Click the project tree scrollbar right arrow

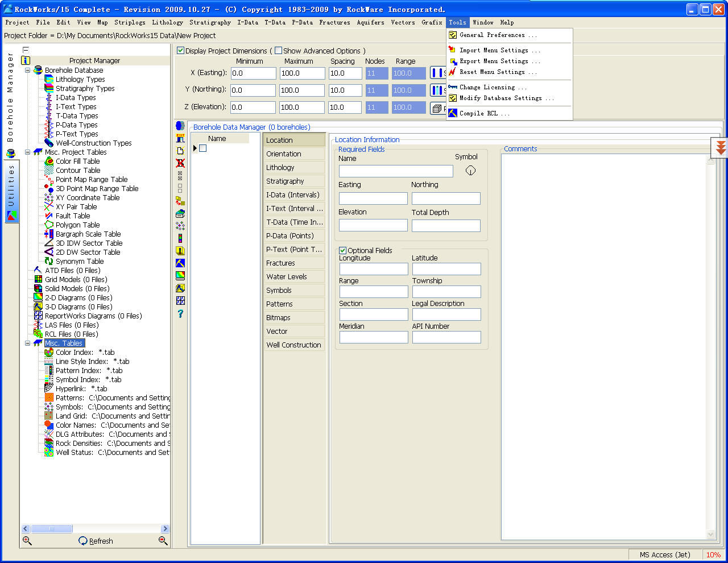pos(165,528)
